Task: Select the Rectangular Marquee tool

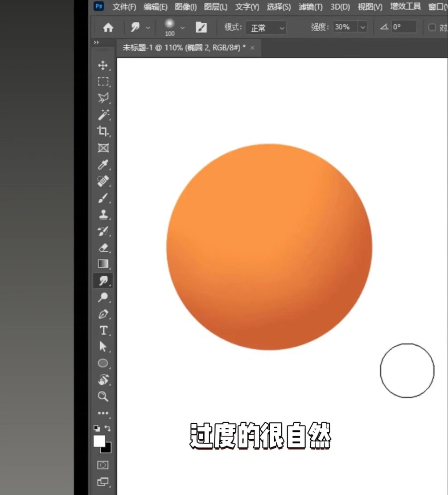Action: 103,82
